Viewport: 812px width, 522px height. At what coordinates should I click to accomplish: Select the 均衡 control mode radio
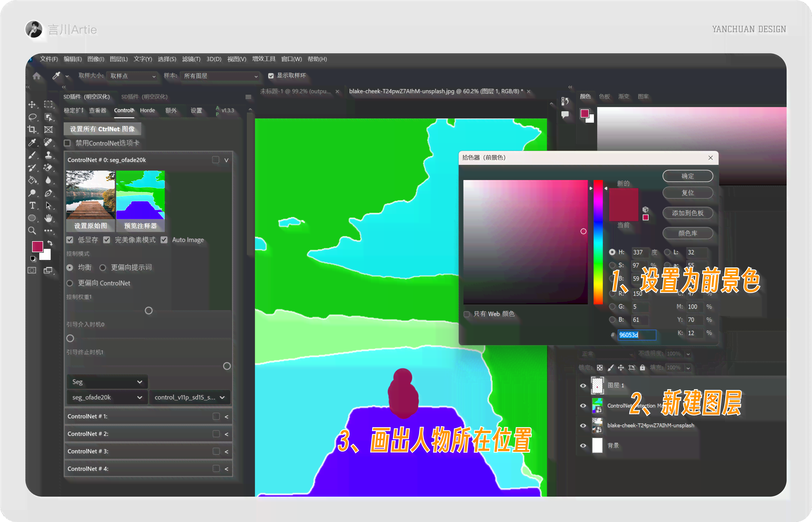(x=70, y=267)
